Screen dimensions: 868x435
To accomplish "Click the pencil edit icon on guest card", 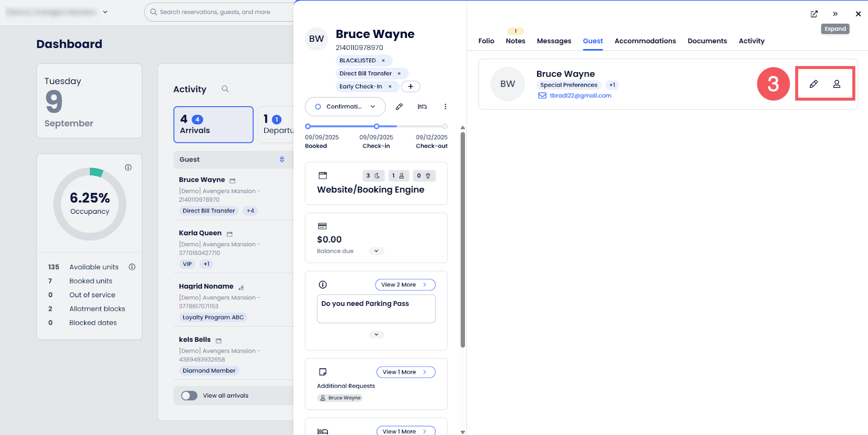I will (813, 84).
